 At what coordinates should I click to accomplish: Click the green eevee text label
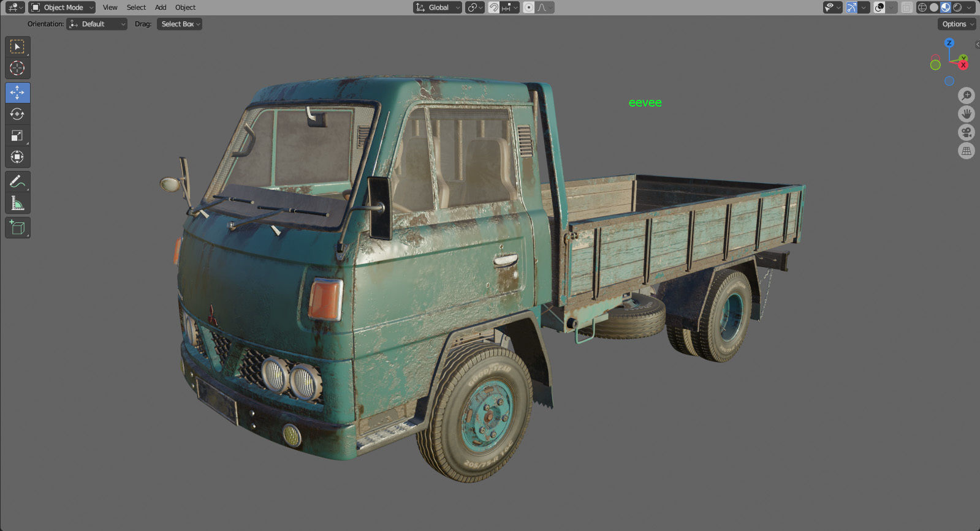[645, 103]
